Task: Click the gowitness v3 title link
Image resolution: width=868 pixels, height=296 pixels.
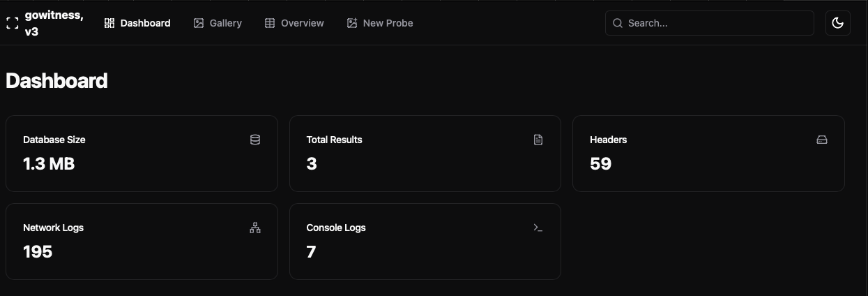Action: [54, 23]
